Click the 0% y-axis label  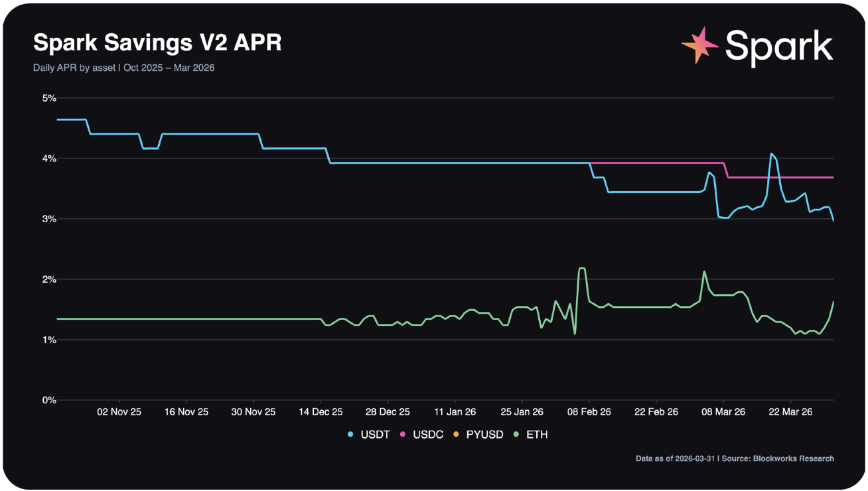point(50,400)
